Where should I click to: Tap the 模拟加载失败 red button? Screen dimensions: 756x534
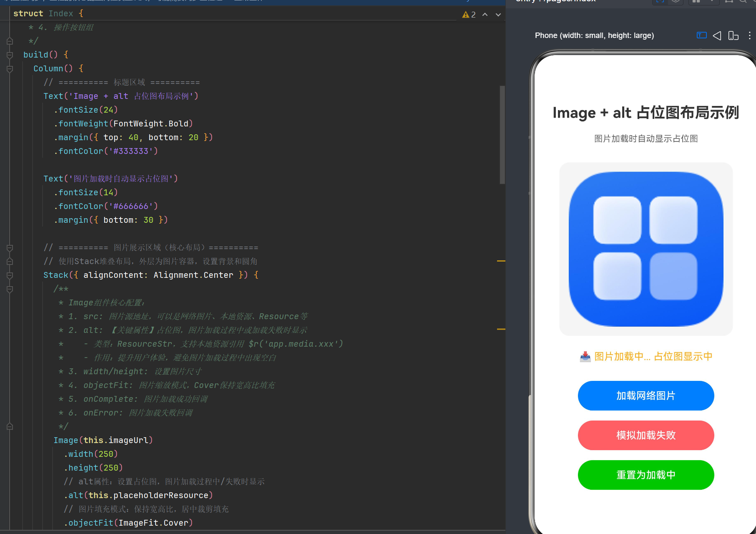[646, 435]
